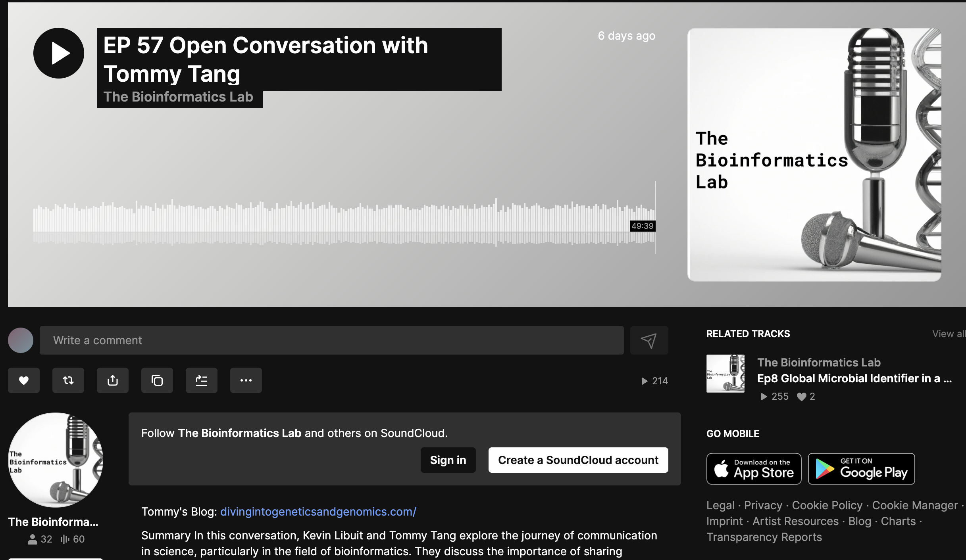
Task: View the 32 followers count
Action: click(40, 539)
